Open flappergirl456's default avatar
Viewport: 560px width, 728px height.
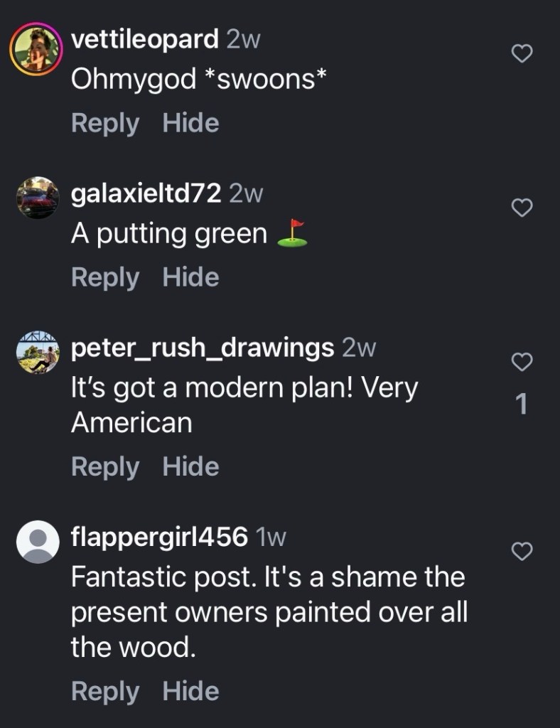(38, 542)
